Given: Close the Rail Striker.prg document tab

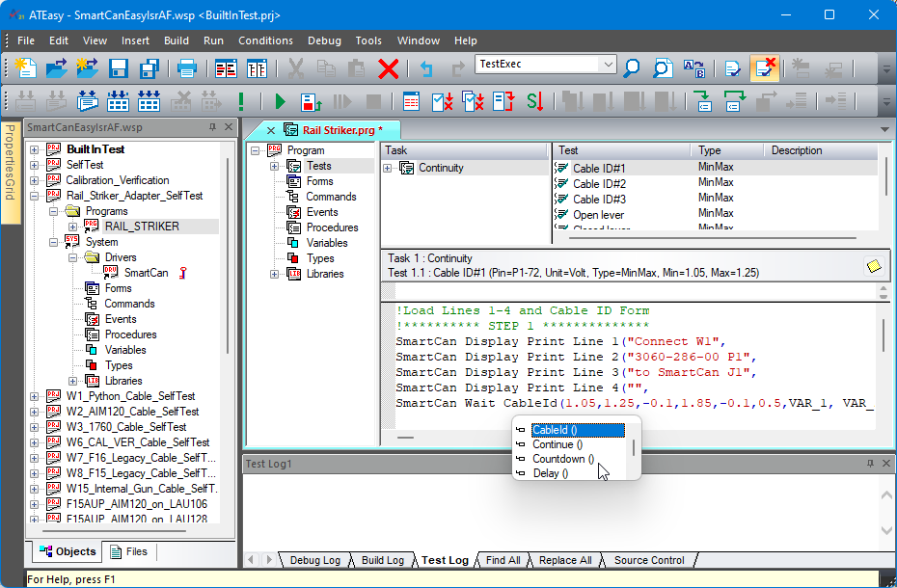Looking at the screenshot, I should 271,130.
